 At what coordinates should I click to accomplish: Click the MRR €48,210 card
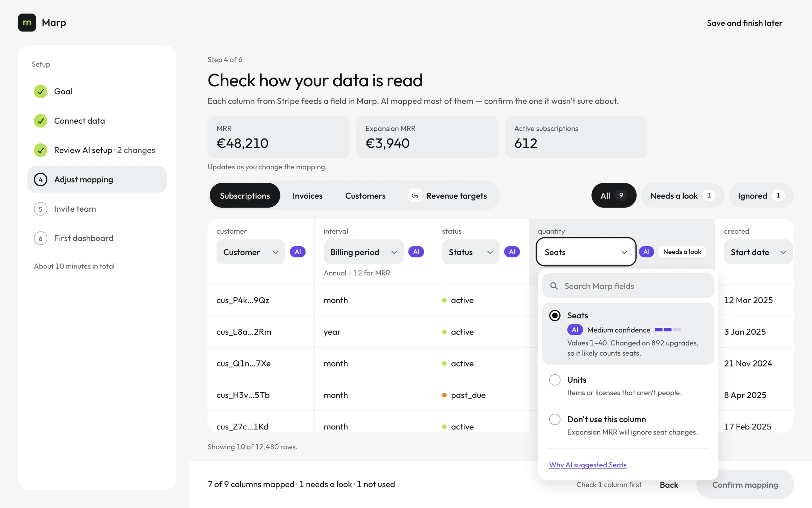(x=278, y=137)
